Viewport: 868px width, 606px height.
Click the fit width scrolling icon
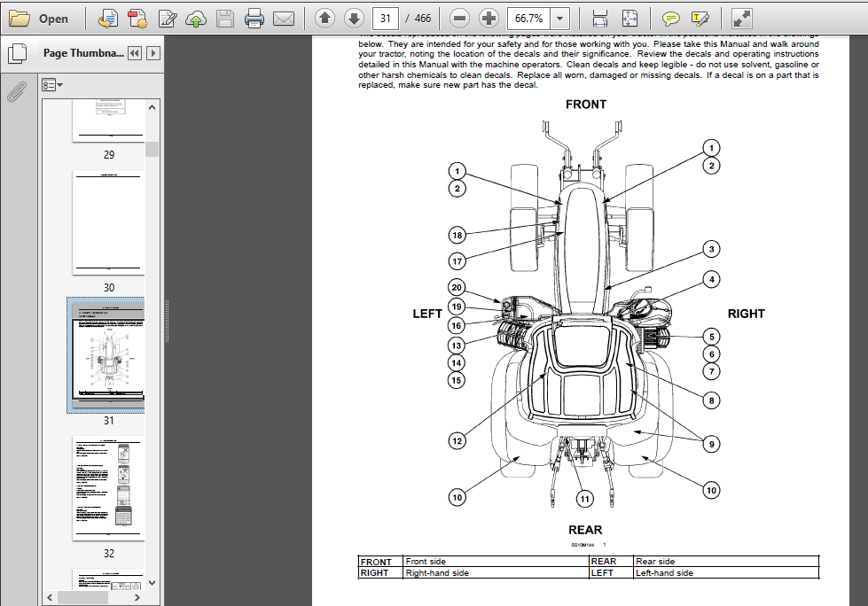[600, 19]
